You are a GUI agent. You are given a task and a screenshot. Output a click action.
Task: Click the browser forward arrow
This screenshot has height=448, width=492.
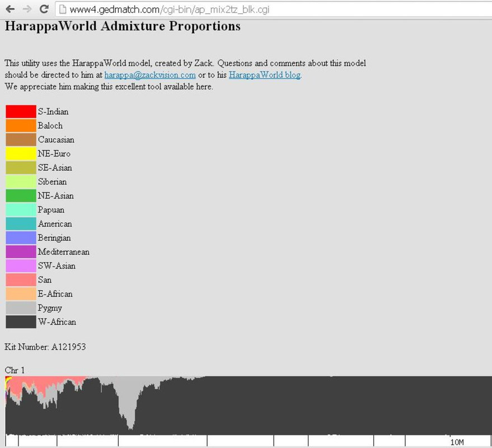tap(27, 9)
